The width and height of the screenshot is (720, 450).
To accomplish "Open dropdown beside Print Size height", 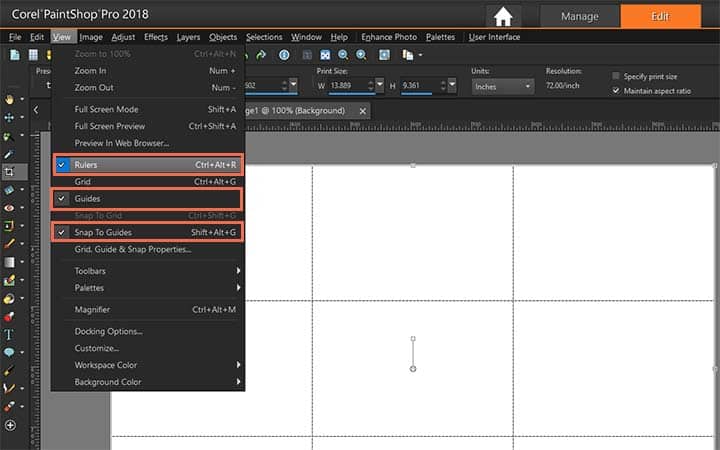I will pos(452,85).
